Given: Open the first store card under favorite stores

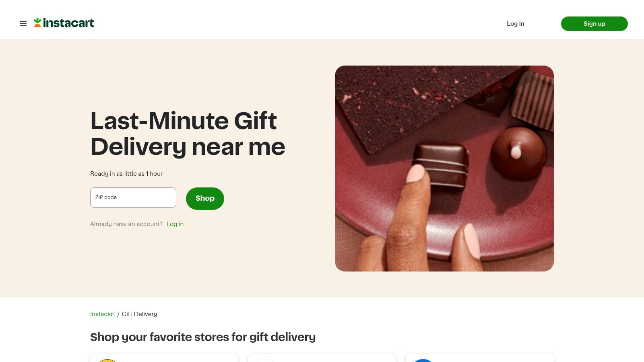Looking at the screenshot, I should 164,359.
